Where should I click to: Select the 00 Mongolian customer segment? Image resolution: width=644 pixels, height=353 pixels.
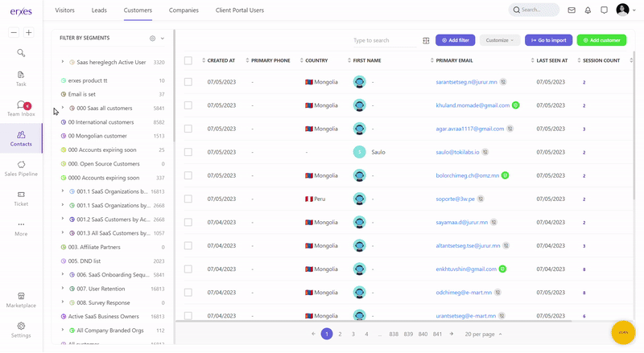pos(97,136)
